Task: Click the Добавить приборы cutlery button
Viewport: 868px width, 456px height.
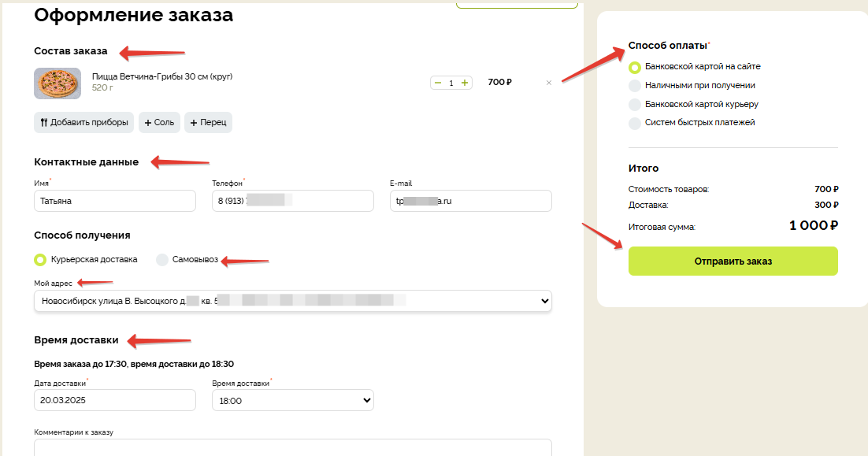Action: (x=83, y=123)
